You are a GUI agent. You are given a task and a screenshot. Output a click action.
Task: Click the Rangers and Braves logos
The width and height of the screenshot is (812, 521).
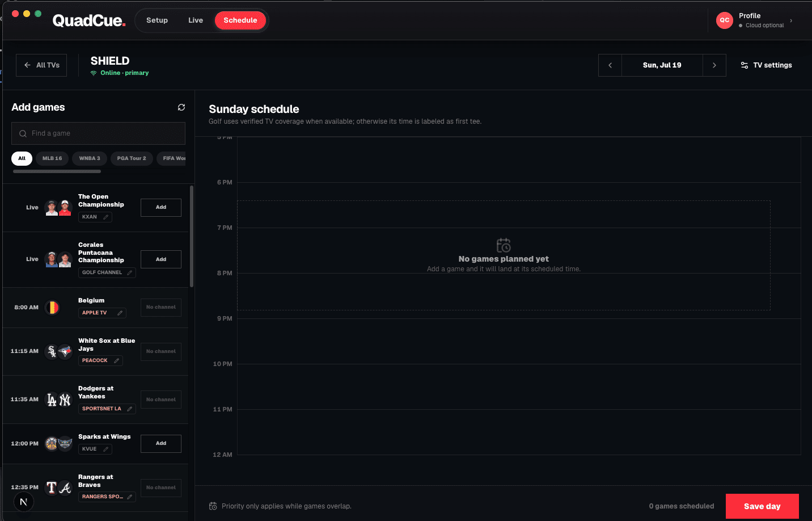58,488
